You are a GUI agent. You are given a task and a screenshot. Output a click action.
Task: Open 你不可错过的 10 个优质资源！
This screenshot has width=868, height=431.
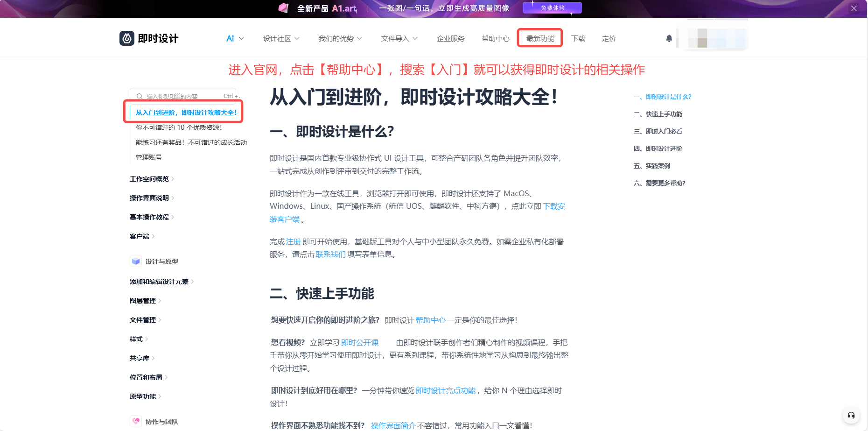point(179,127)
